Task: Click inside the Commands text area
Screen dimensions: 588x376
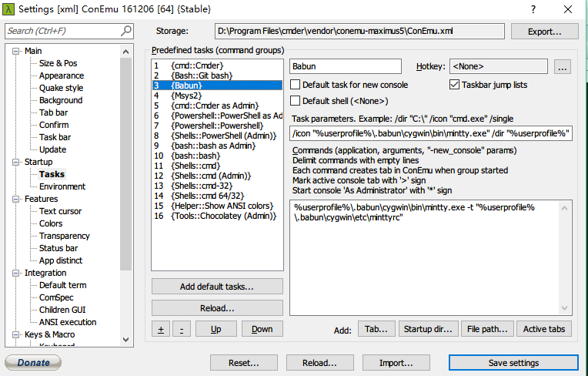Action: (x=426, y=257)
